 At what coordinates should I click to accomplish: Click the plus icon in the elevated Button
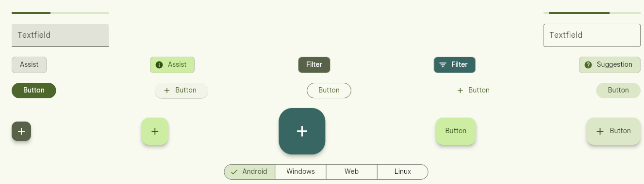click(167, 91)
